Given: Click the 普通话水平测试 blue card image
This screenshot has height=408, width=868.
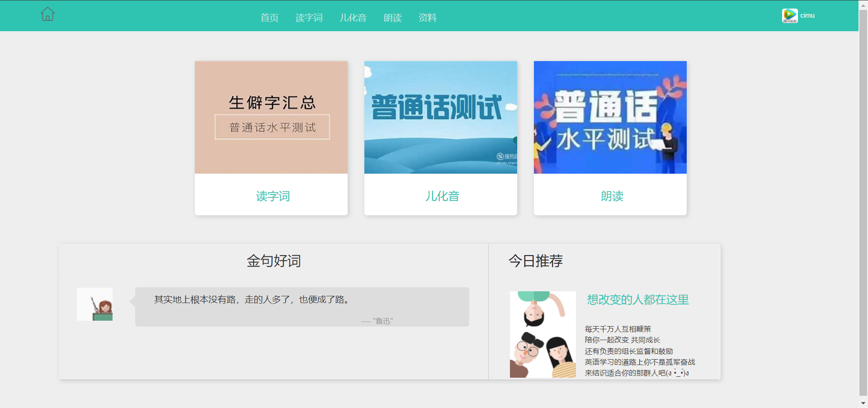Looking at the screenshot, I should point(610,117).
